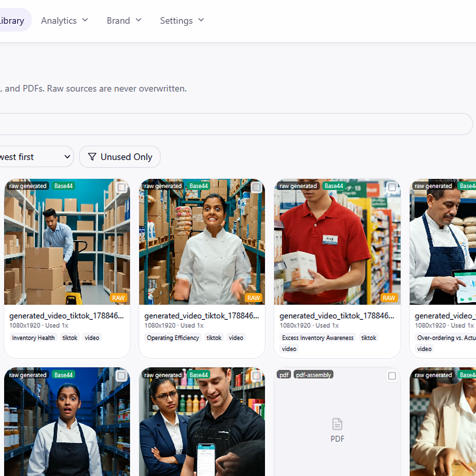Click 'raw generated' badge on beige blazer woman card

[434, 375]
